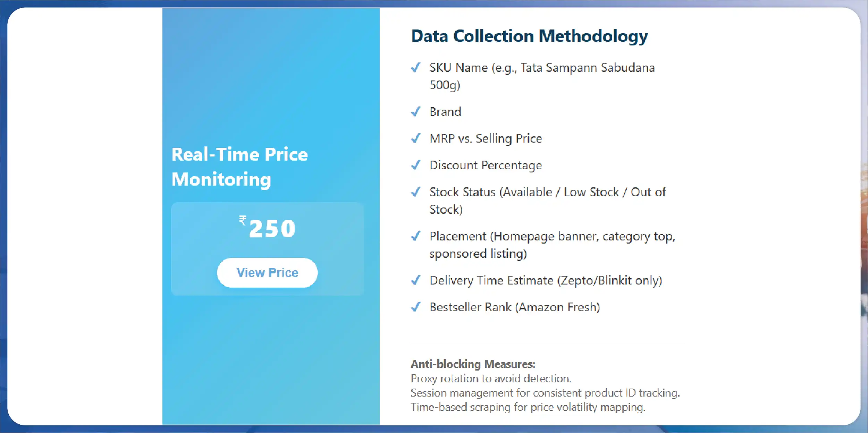
Task: Click the Real-Time Price Monitoring title
Action: (x=239, y=167)
